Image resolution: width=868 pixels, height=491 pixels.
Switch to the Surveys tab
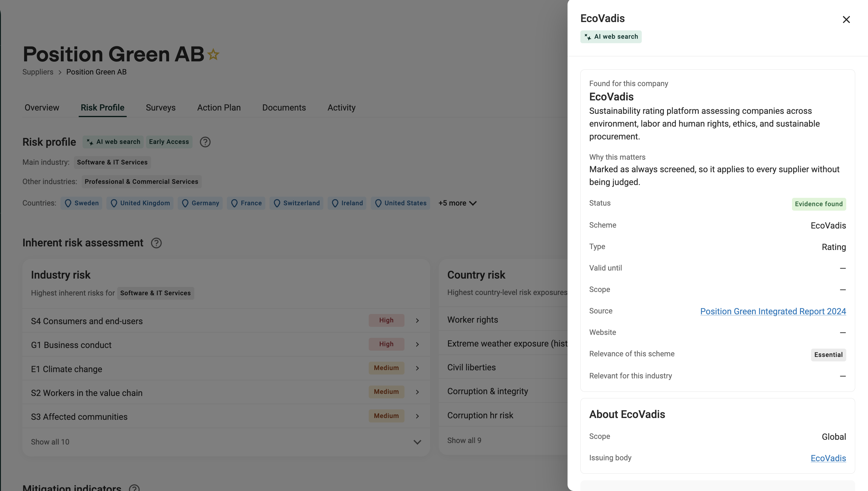click(x=161, y=108)
